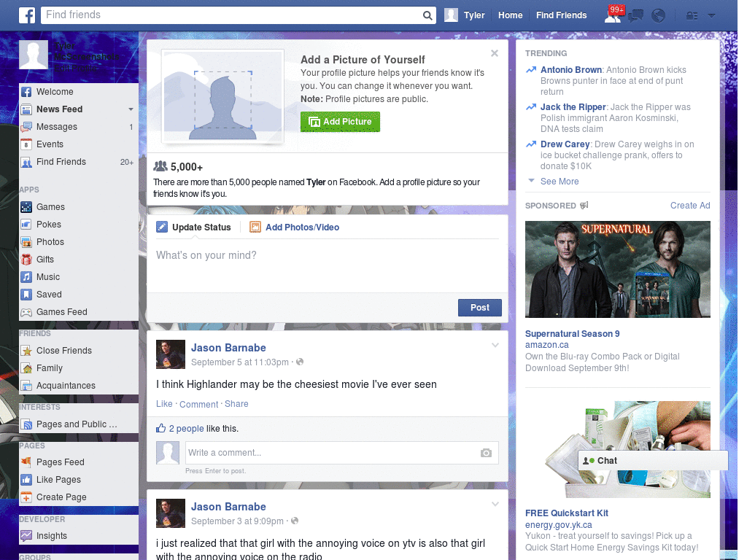The width and height of the screenshot is (747, 560).
Task: Open the Chat bar
Action: tap(653, 461)
